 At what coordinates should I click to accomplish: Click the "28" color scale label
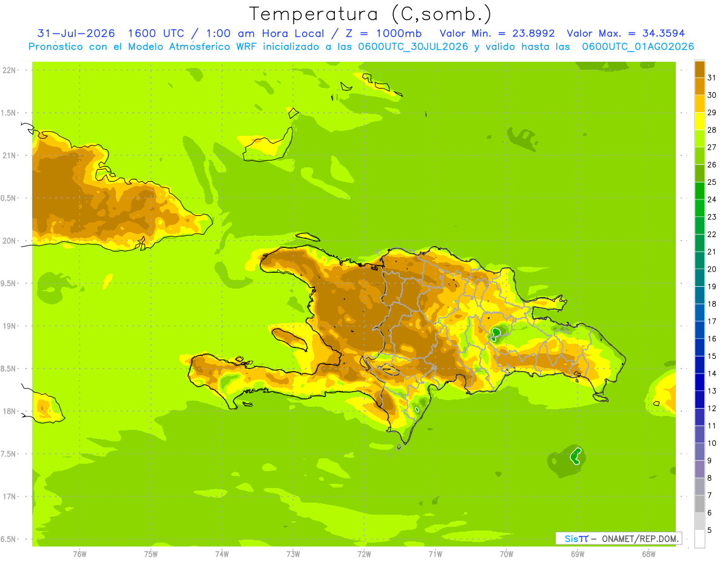pyautogui.click(x=712, y=130)
